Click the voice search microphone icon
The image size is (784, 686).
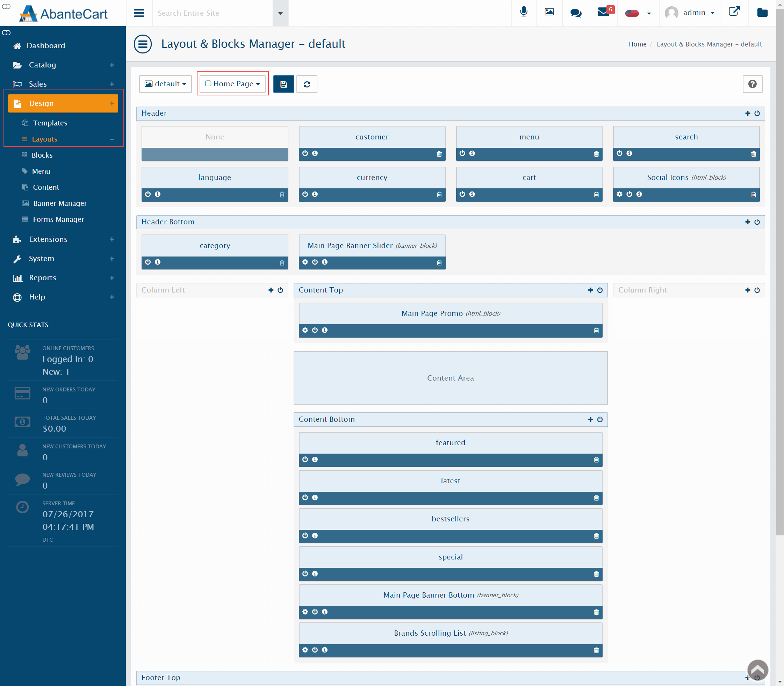pos(524,12)
